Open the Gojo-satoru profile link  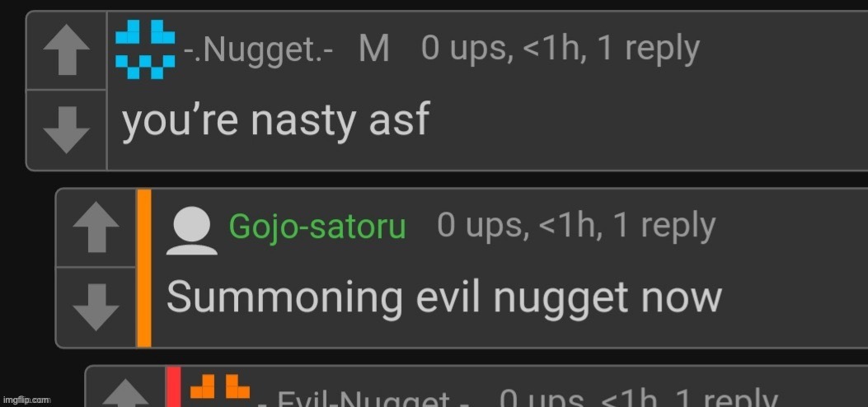pos(317,227)
